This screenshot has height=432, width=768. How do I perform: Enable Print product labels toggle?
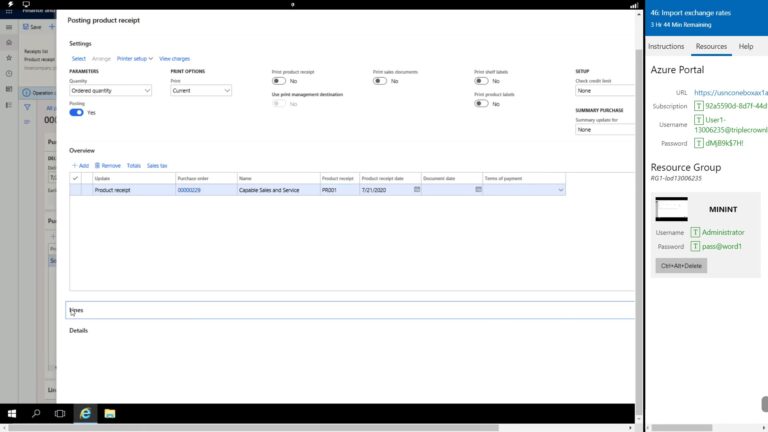point(481,103)
